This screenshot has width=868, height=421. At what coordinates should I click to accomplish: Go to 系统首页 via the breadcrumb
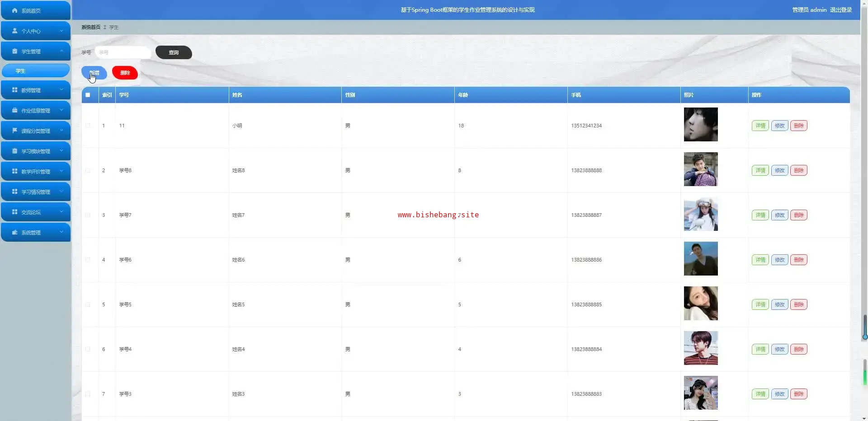click(90, 27)
